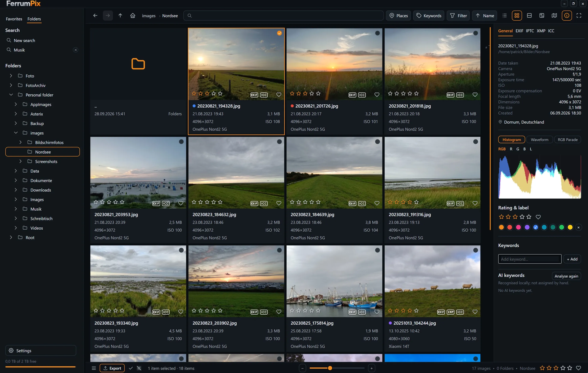Remove the saved Musik search
588x373 pixels.
tap(76, 50)
